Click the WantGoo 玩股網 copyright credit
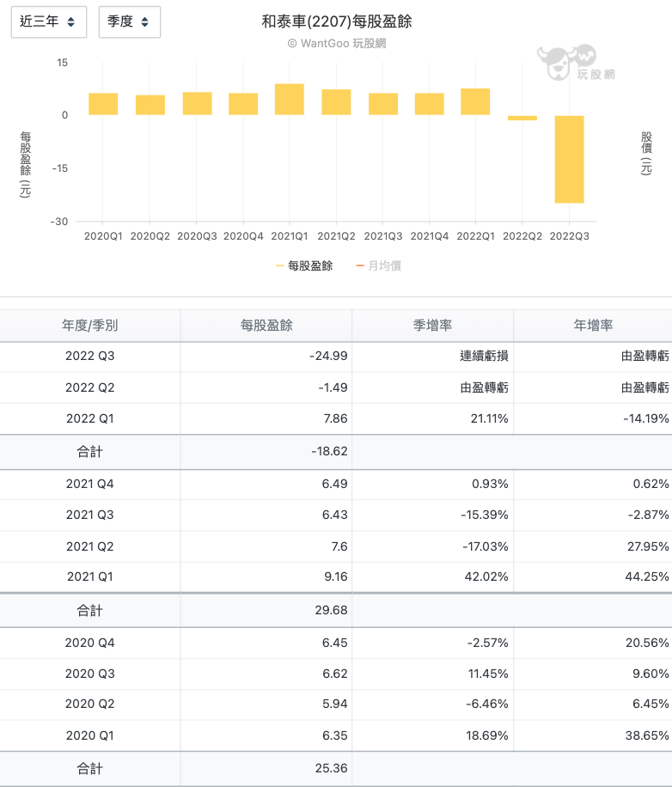 337,44
